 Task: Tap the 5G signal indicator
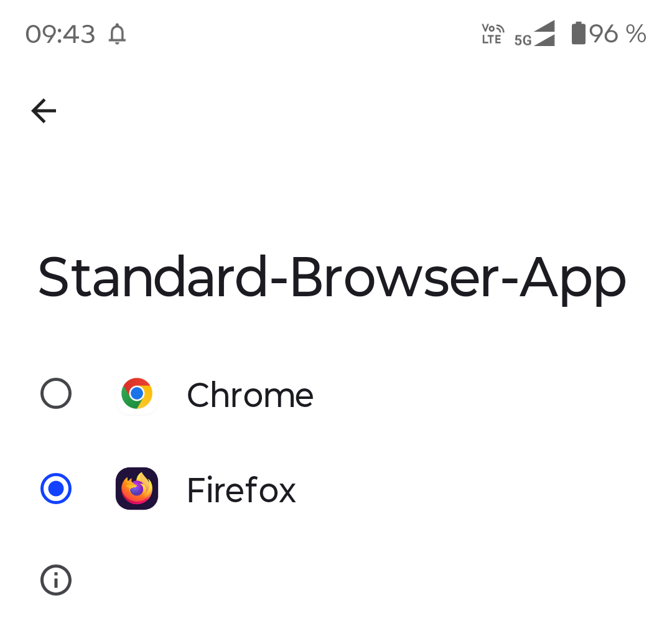coord(534,35)
